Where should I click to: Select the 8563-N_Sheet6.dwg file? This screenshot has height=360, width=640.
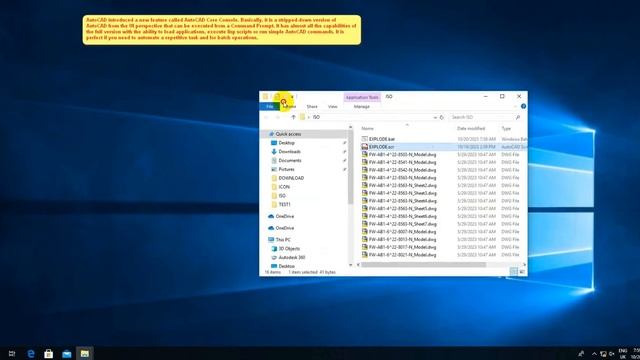pyautogui.click(x=403, y=216)
